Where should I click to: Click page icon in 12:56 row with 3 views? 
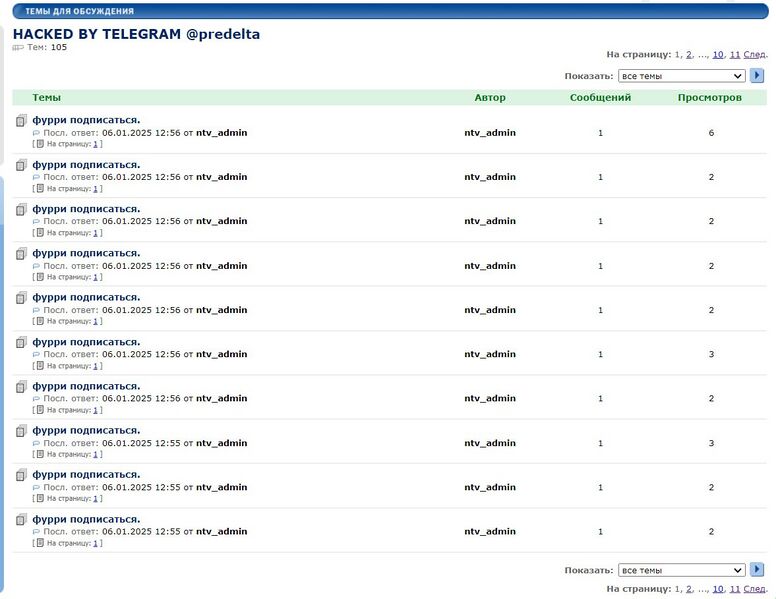click(40, 365)
